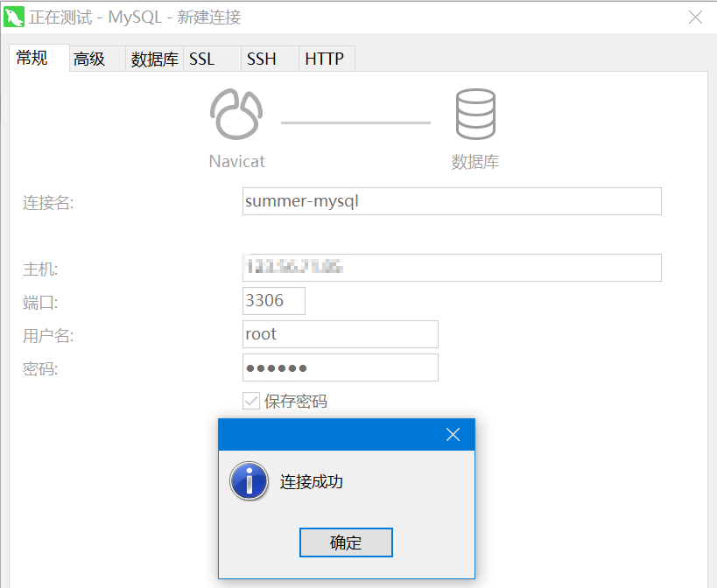Viewport: 717px width, 588px height.
Task: Click the 端口: label
Action: click(40, 303)
